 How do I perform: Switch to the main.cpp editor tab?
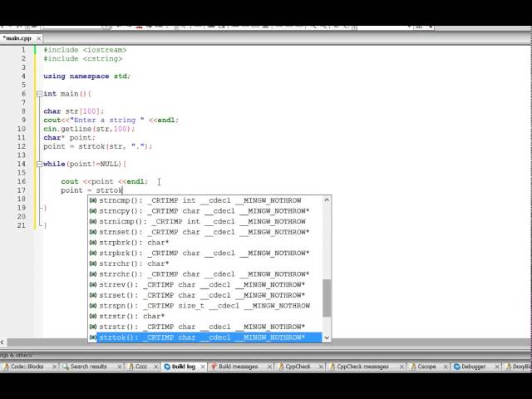17,38
